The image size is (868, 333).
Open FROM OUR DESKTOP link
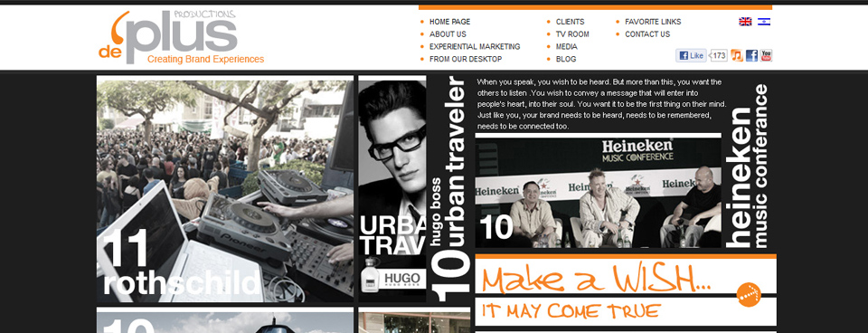[466, 59]
